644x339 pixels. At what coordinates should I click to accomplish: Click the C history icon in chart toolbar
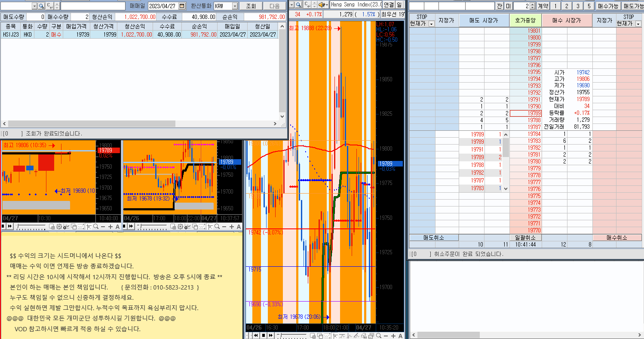click(307, 5)
